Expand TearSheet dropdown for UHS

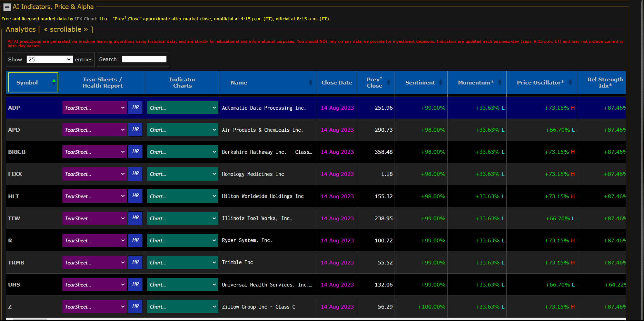(x=95, y=284)
